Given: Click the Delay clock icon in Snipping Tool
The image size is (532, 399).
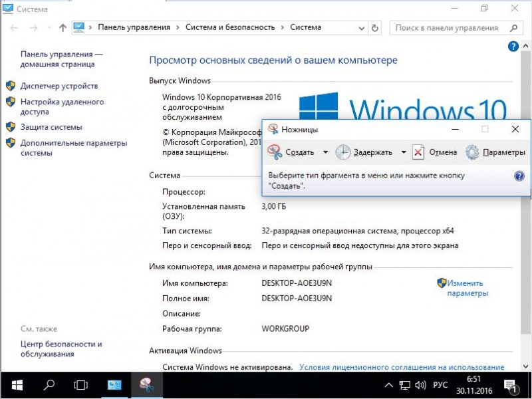Looking at the screenshot, I should point(342,152).
